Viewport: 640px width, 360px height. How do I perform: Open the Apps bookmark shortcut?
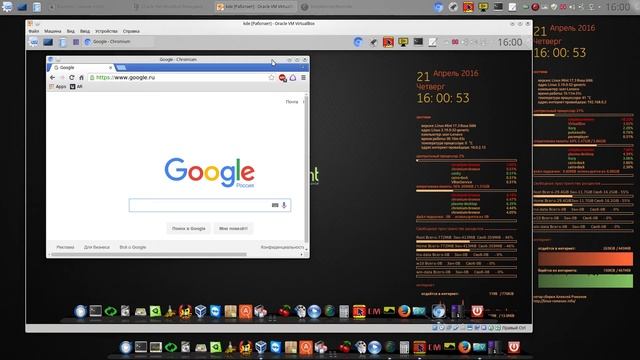pyautogui.click(x=58, y=87)
